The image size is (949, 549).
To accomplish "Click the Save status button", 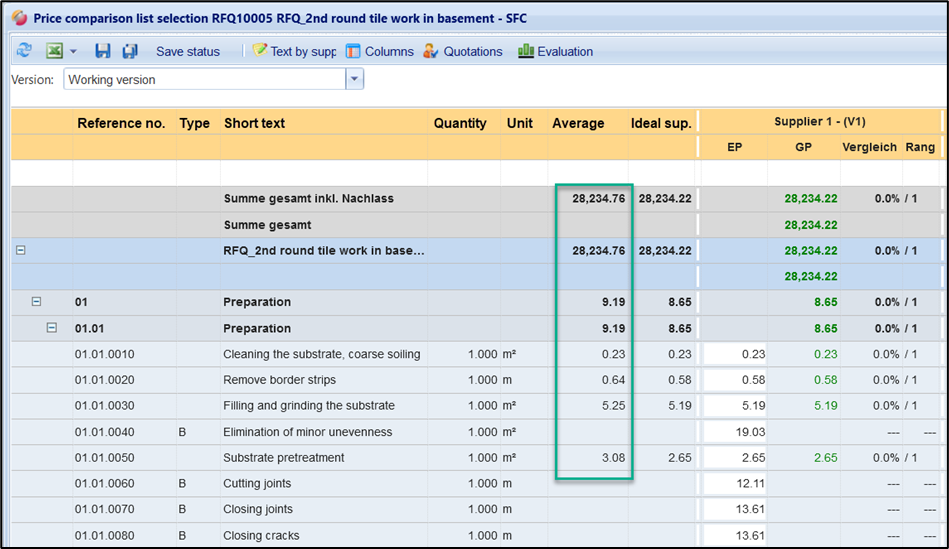I will pyautogui.click(x=187, y=51).
